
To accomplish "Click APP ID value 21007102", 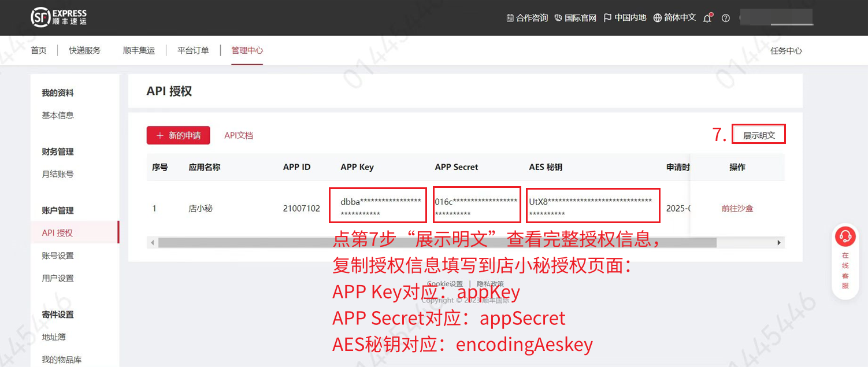I will (302, 208).
